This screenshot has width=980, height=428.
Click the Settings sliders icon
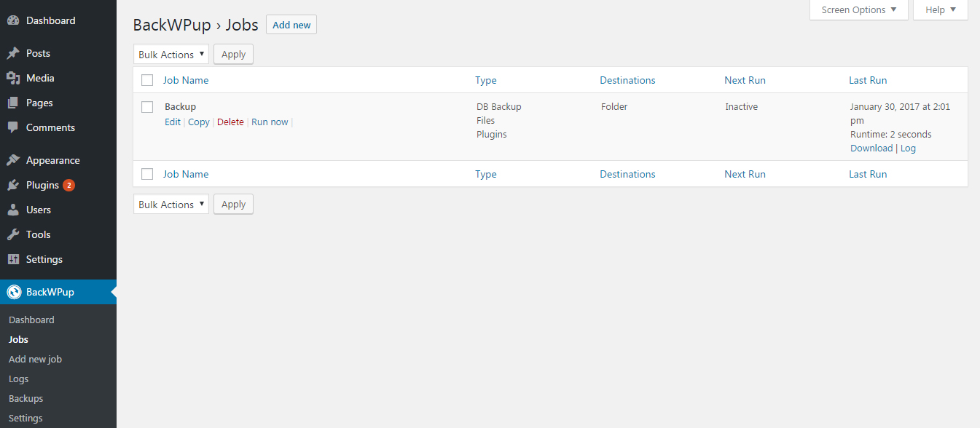pos(13,259)
